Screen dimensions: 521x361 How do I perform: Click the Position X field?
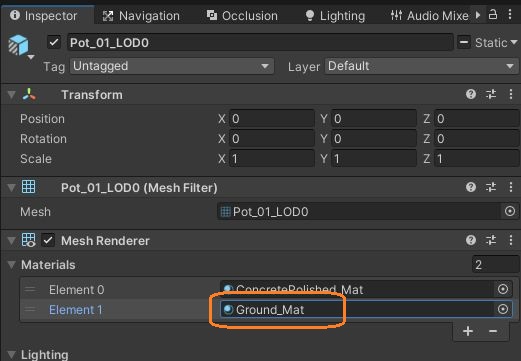272,119
